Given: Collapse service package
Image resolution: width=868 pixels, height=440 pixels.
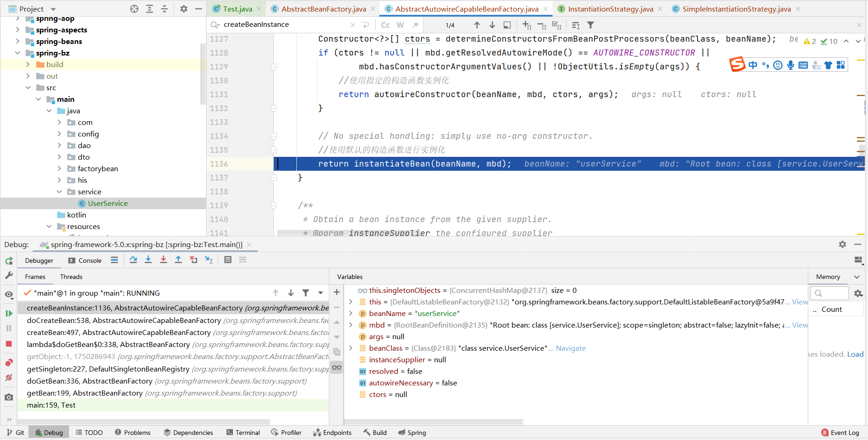Looking at the screenshot, I should [x=59, y=192].
